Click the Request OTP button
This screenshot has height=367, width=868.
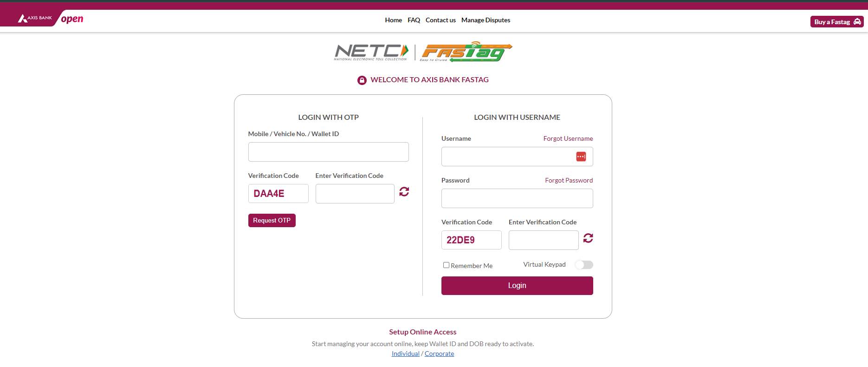272,220
